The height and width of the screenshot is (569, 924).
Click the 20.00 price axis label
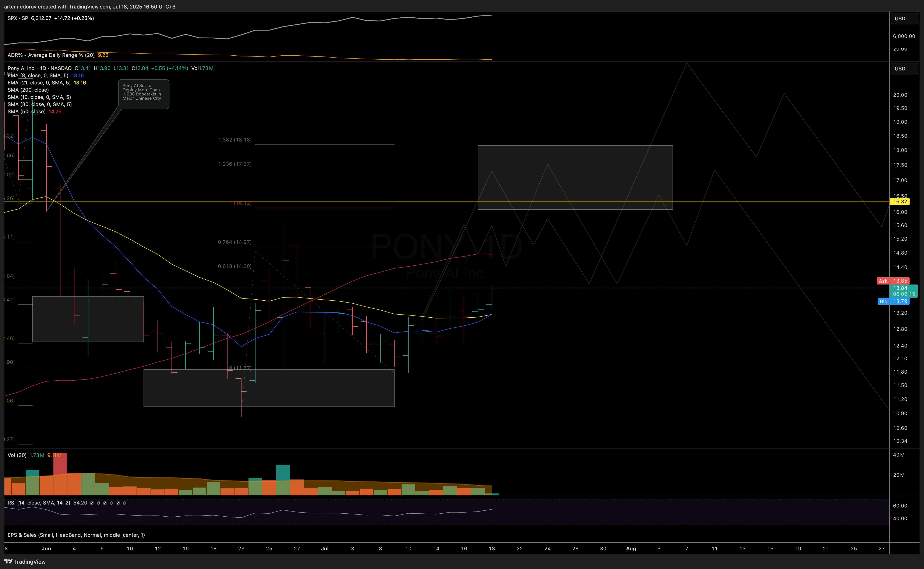[x=900, y=95]
